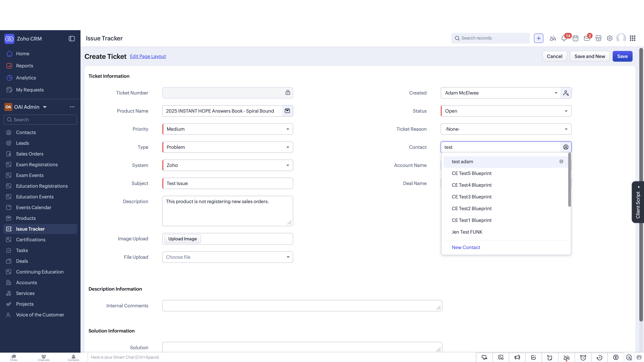Click the Search records field
Image resolution: width=644 pixels, height=362 pixels.
pyautogui.click(x=490, y=38)
